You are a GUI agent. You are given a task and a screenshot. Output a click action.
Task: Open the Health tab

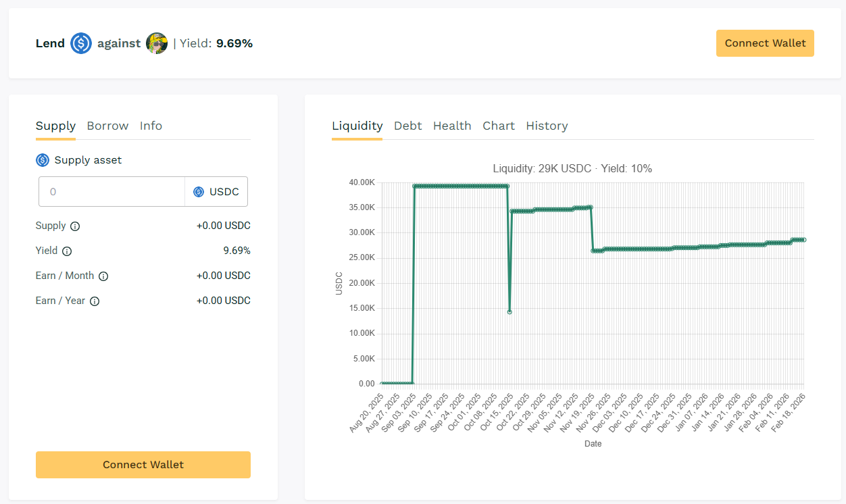point(452,126)
